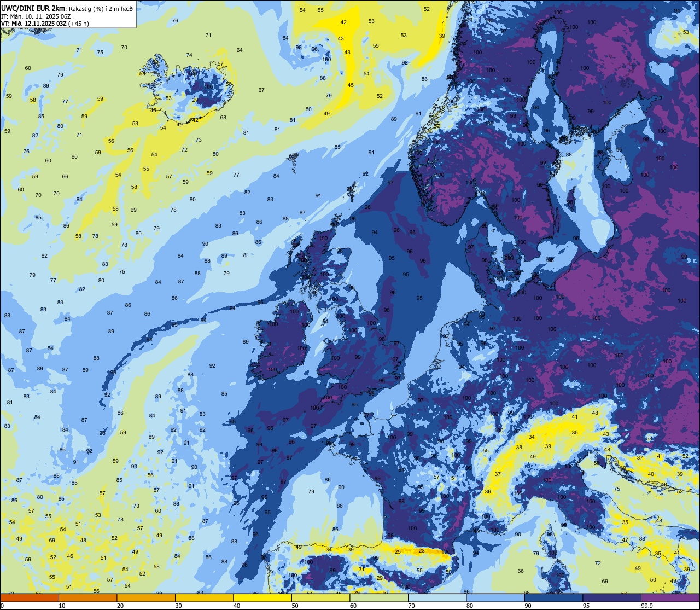
Task: Click the "Rakastig (%) í 2 m hæð" parameter label
Action: point(100,8)
